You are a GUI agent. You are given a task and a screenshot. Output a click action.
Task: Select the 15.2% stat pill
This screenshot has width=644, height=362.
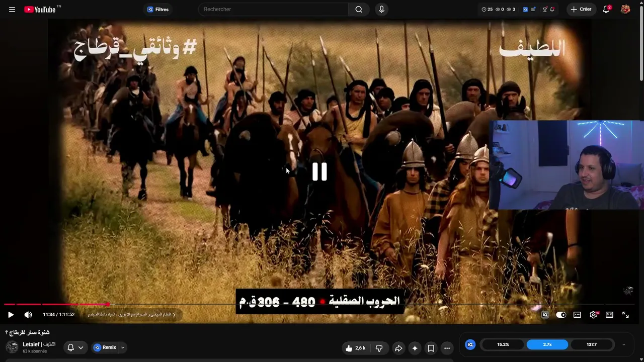coord(503,344)
